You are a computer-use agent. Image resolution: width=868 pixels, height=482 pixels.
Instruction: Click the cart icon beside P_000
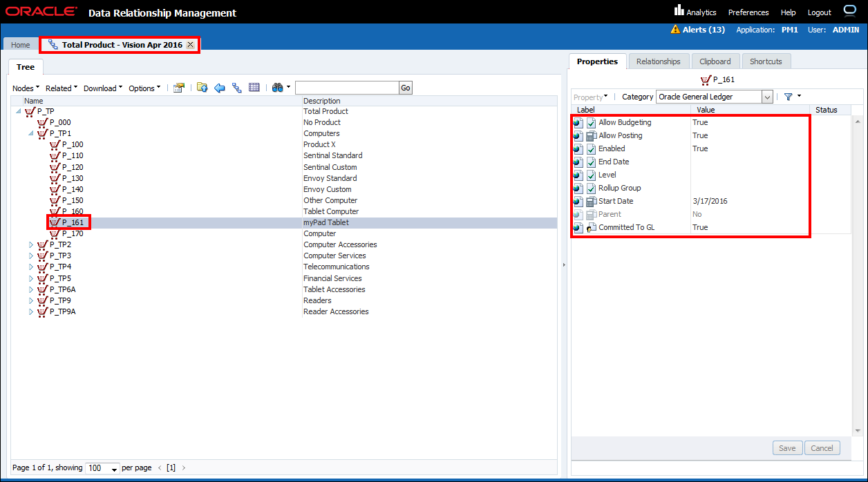click(42, 122)
